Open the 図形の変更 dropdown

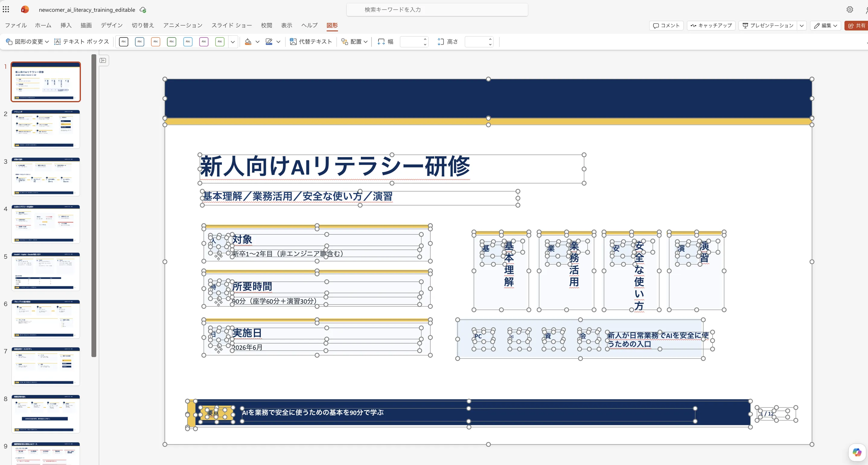pos(28,41)
